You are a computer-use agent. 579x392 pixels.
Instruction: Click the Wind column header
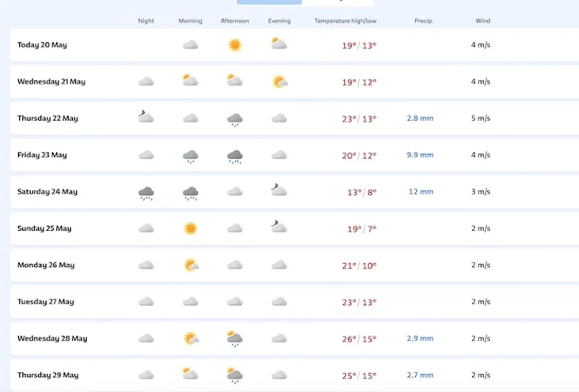pos(482,21)
